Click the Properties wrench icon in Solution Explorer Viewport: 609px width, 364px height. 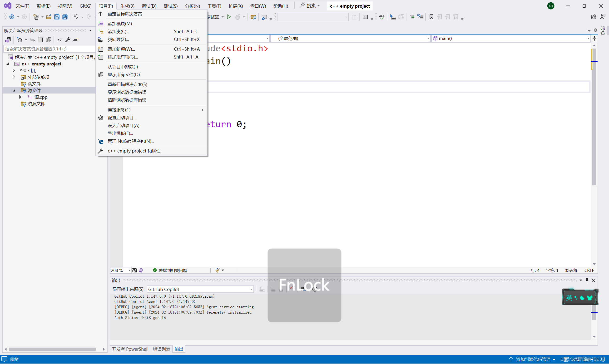[x=68, y=39]
